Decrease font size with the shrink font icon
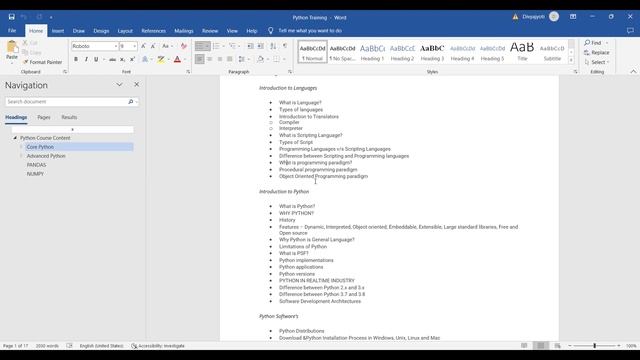Viewport: 640px width, 360px height. 153,46
